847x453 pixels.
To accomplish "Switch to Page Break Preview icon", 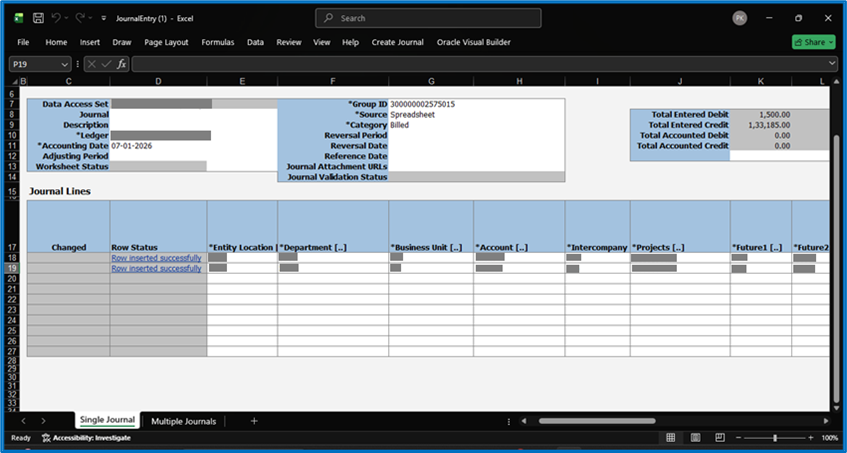I will [x=720, y=438].
